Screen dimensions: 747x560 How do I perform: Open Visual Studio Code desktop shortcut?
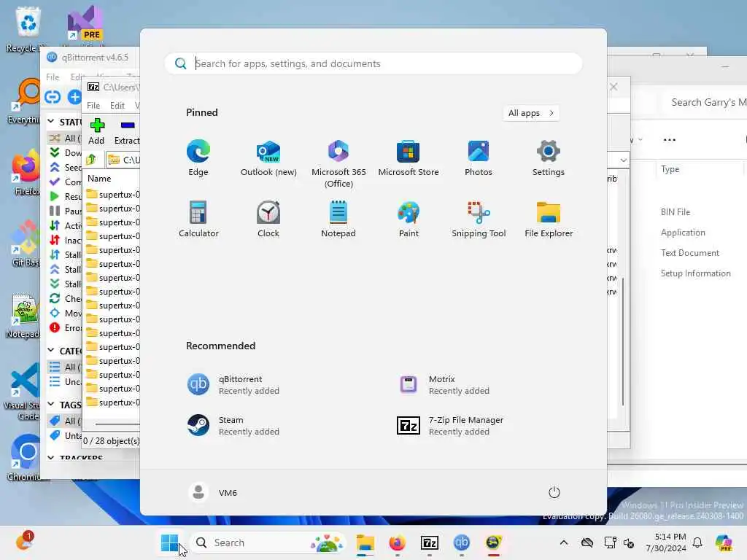point(22,392)
